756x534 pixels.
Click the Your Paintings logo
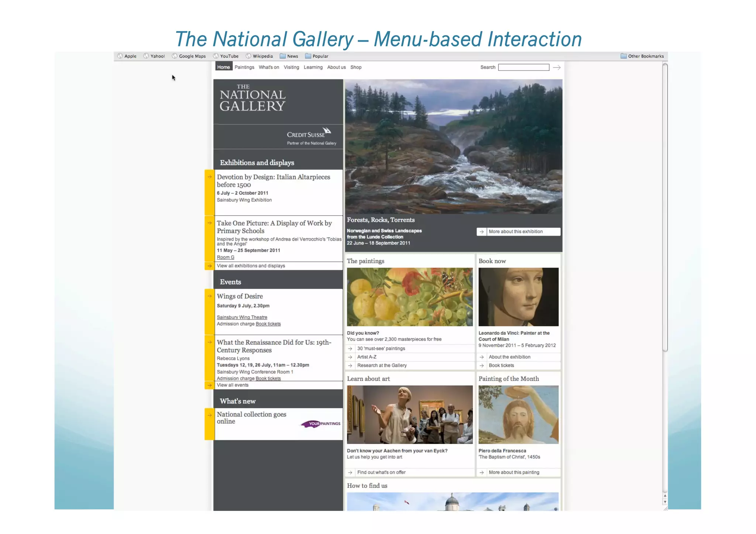point(321,424)
